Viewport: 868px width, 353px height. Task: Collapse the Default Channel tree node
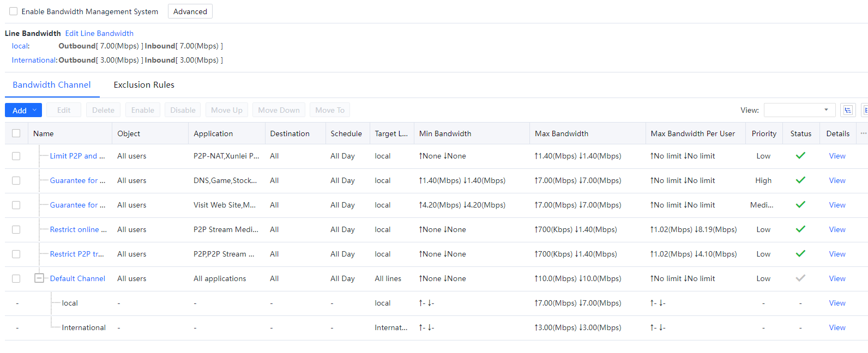coord(39,278)
